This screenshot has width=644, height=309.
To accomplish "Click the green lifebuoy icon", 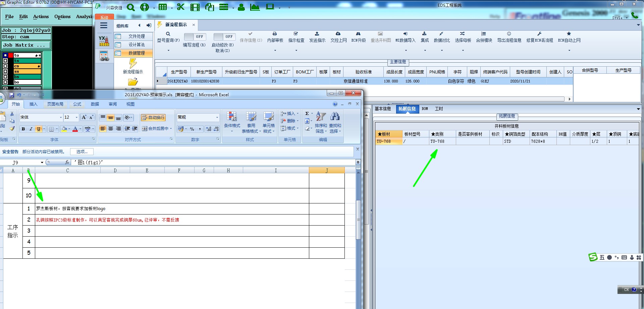I will (145, 7).
